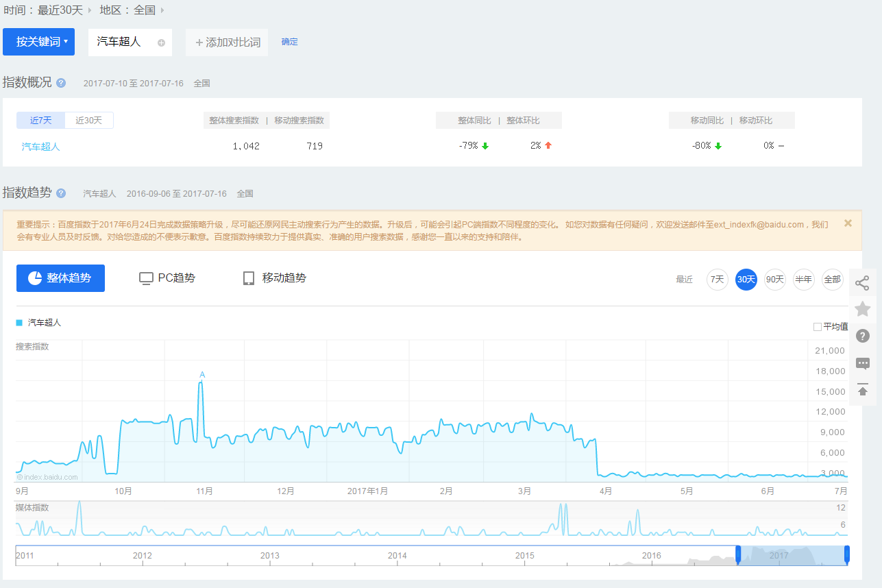Click the 移动趋势 tablet icon
The height and width of the screenshot is (588, 882).
coord(249,278)
